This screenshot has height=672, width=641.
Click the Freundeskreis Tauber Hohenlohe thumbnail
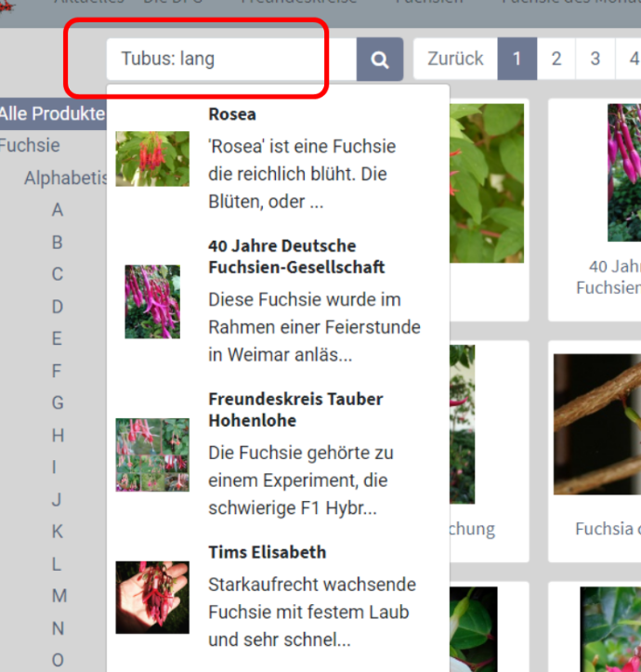pos(152,455)
